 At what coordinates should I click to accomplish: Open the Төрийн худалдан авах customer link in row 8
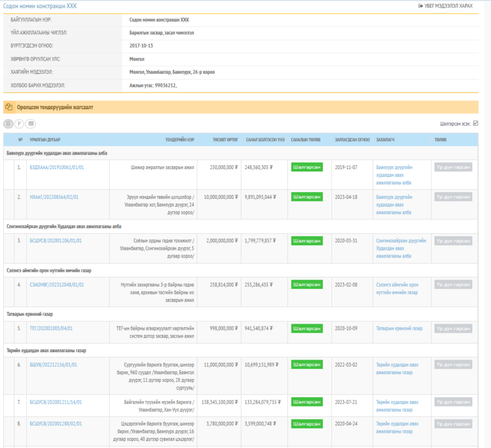(397, 427)
